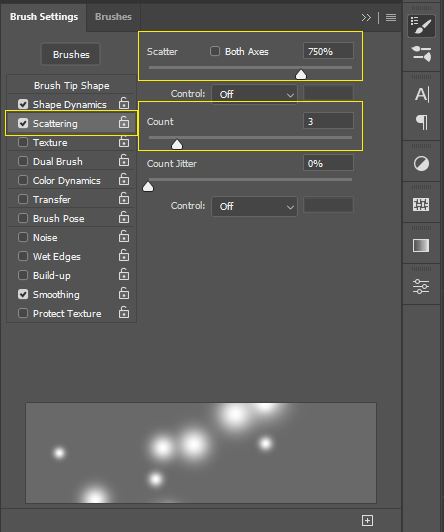444x532 pixels.
Task: Open the Adjustments panel icon
Action: coord(421,164)
